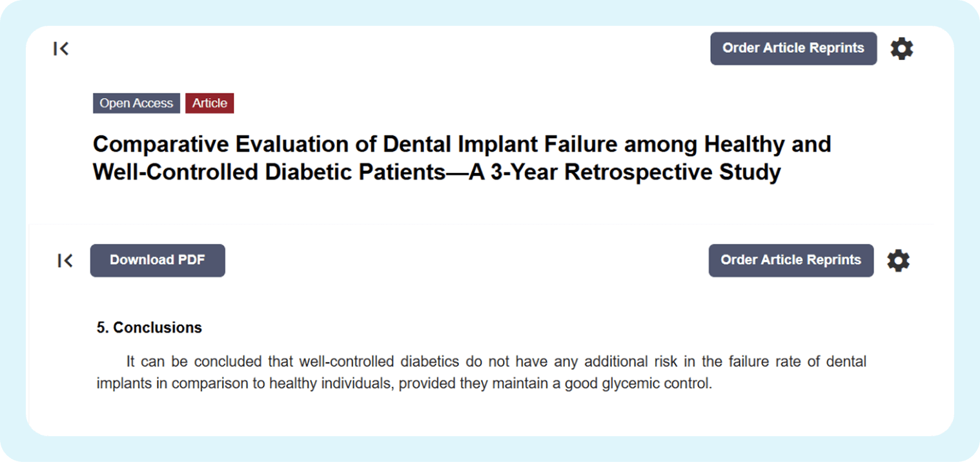The width and height of the screenshot is (980, 462).
Task: Click 'Order Article Reprints' in the top header
Action: (x=793, y=48)
